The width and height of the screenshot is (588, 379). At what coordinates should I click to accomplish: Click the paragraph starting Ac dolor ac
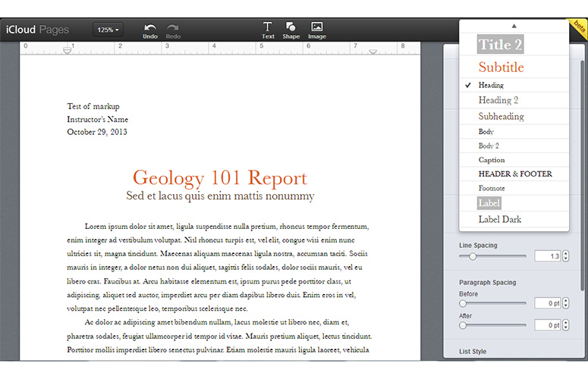tap(220, 336)
